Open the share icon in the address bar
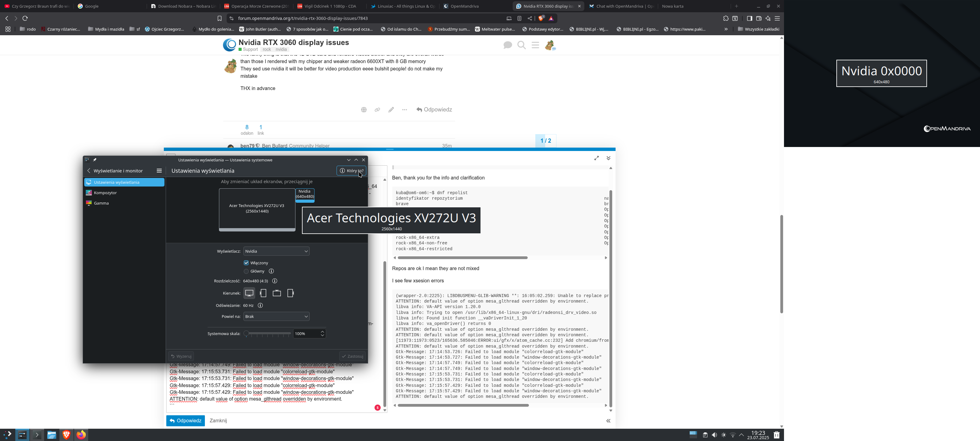 point(530,18)
